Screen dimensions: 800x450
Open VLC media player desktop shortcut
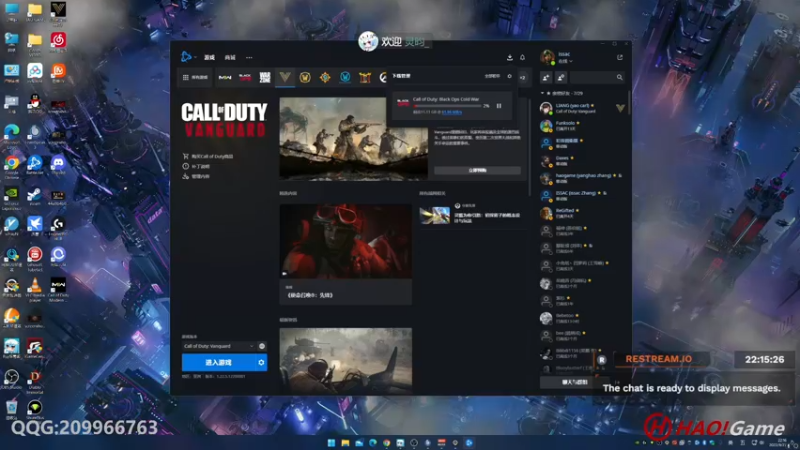[35, 289]
